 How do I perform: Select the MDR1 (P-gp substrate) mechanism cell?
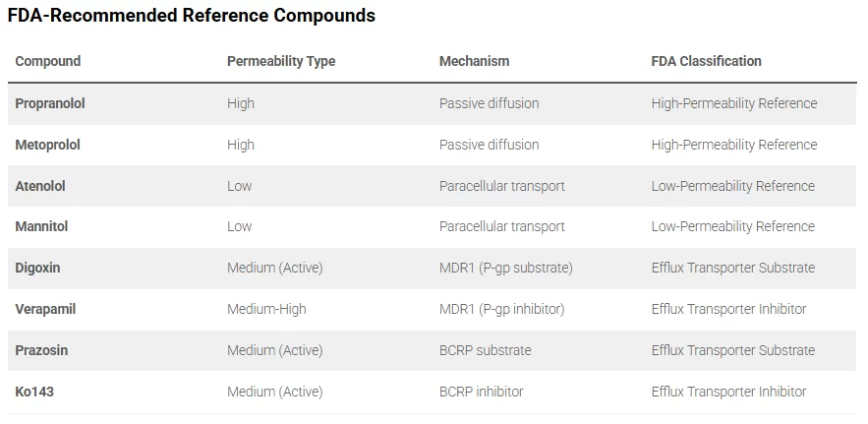click(x=505, y=268)
